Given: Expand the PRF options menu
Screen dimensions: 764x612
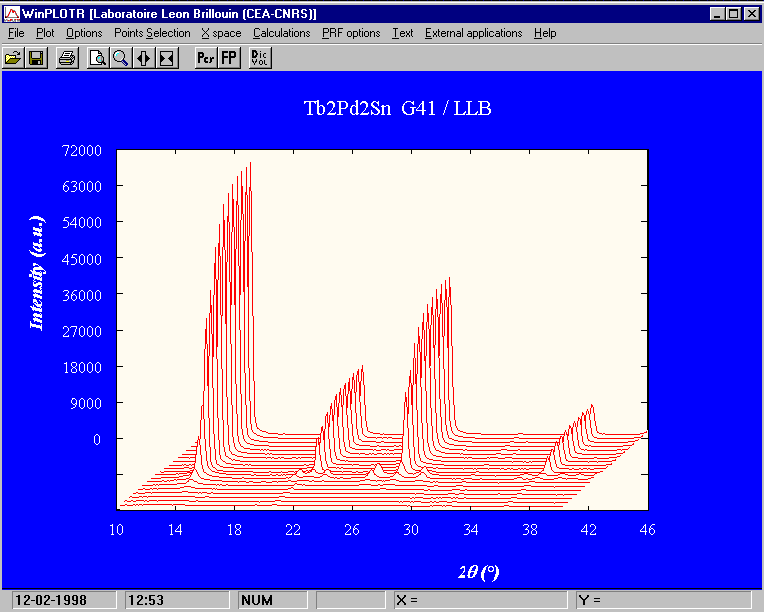Looking at the screenshot, I should (x=351, y=33).
